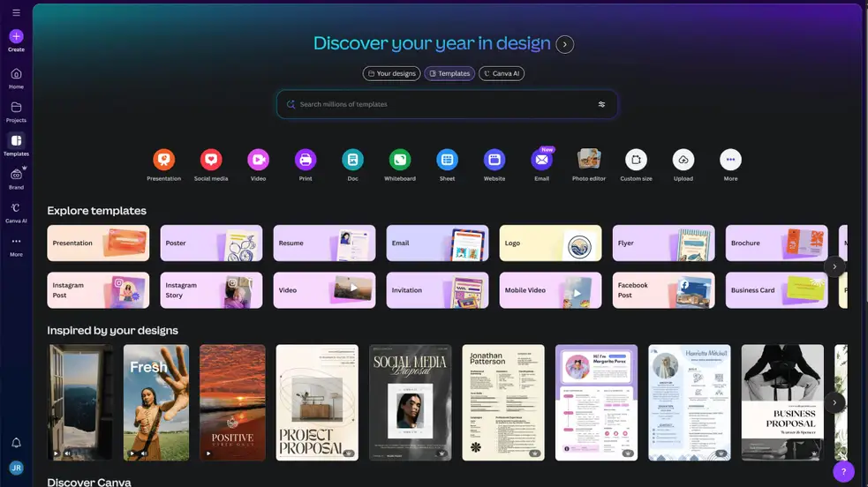This screenshot has height=487, width=868.
Task: Open the Resume template category card
Action: coord(324,243)
